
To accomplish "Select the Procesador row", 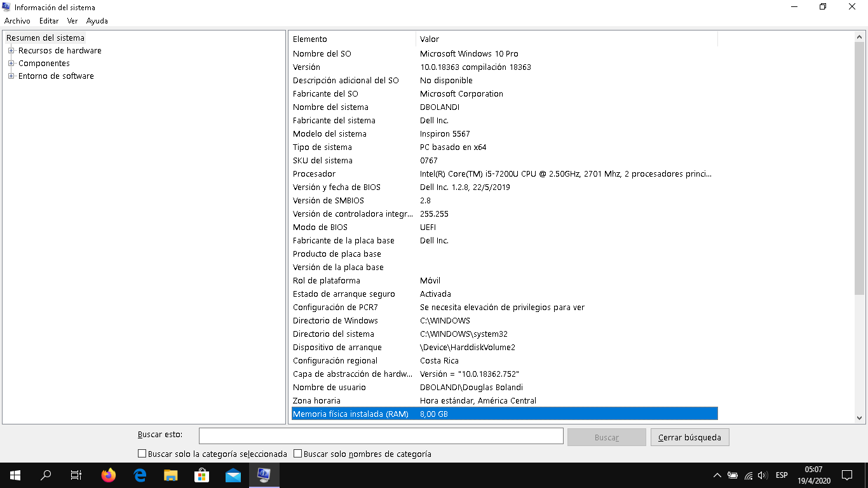I will pos(505,174).
